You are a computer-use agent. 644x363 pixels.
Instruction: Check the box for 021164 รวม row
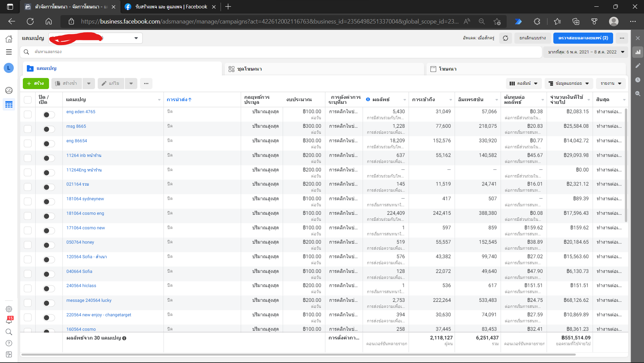coord(28,187)
